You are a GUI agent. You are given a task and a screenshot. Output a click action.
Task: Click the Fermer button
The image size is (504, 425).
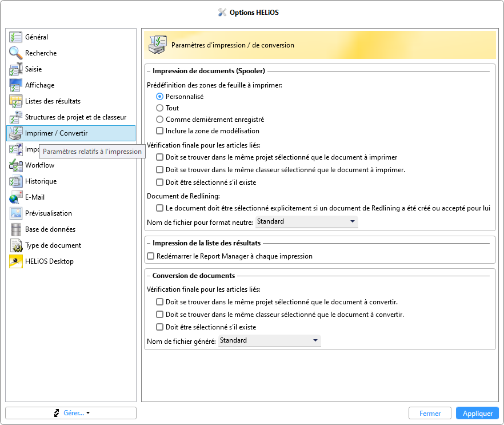pyautogui.click(x=430, y=413)
